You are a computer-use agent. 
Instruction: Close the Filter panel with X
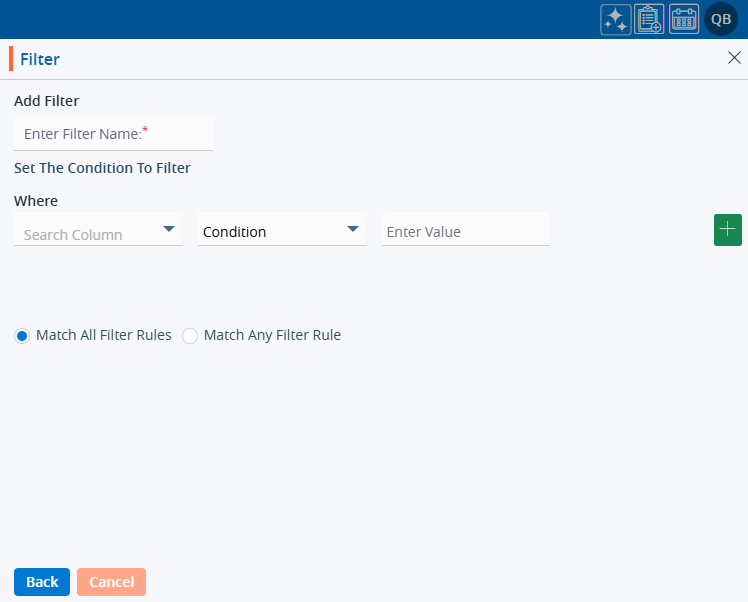tap(734, 58)
